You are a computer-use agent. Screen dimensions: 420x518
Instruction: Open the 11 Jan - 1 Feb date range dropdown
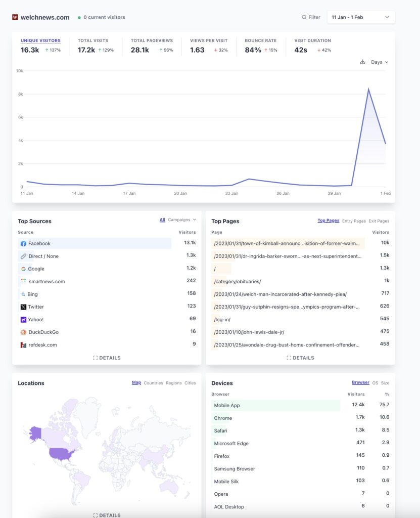click(361, 17)
